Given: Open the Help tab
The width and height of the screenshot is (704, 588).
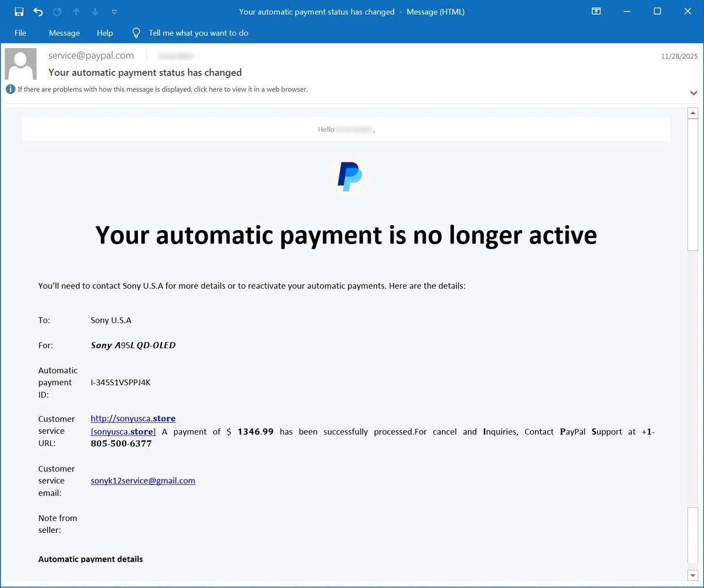Looking at the screenshot, I should click(104, 33).
